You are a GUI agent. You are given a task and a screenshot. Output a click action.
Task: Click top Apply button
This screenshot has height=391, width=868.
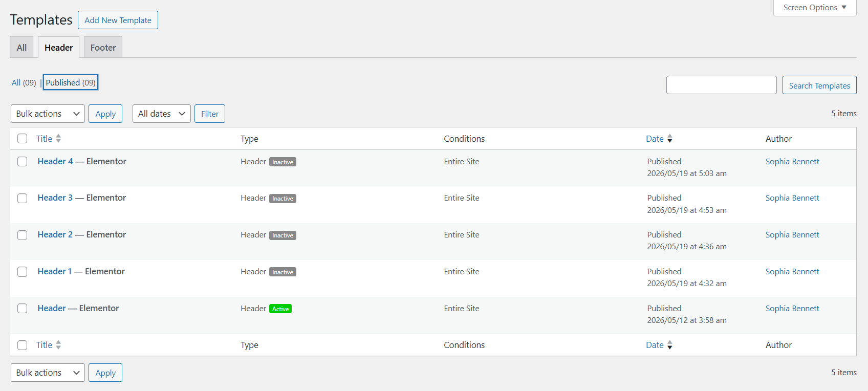(x=105, y=114)
